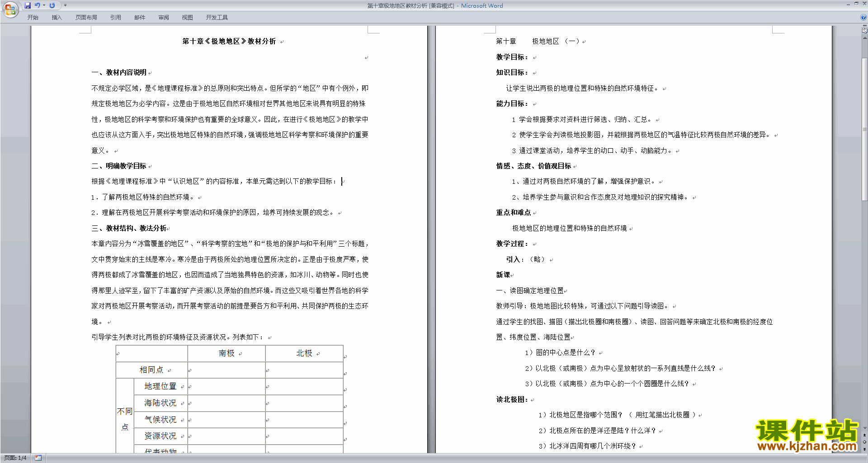The width and height of the screenshot is (868, 463).
Task: Click the vertical scrollbar down arrow
Action: pos(864,428)
